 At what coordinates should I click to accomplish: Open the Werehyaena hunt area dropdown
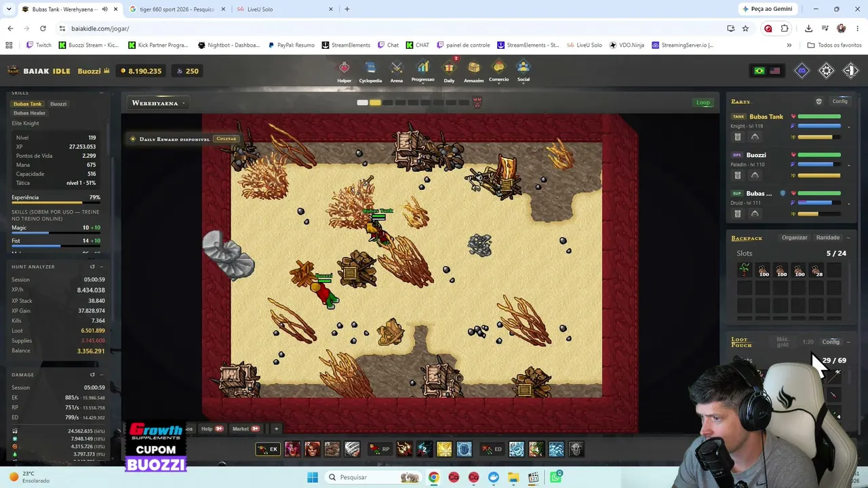click(159, 103)
